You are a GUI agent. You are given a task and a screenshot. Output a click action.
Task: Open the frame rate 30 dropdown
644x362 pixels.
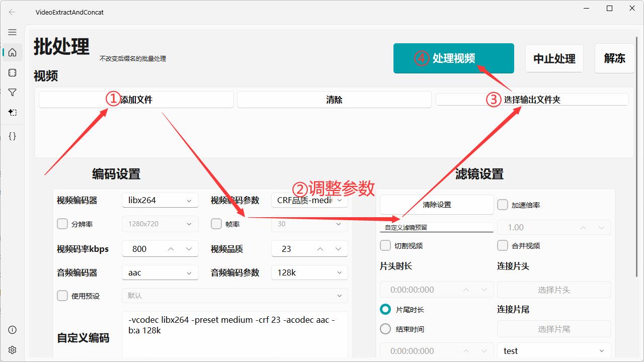click(309, 224)
